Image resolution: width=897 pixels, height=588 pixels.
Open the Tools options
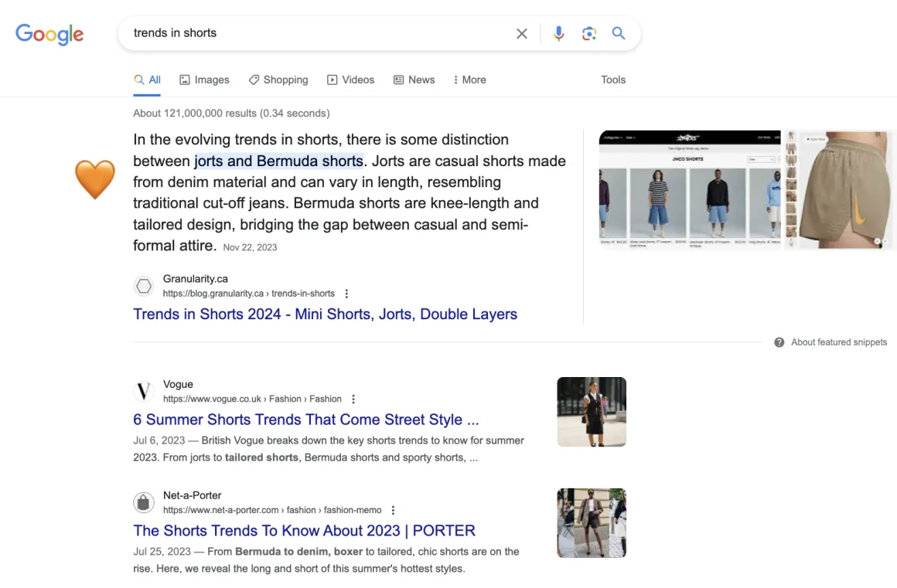[x=613, y=80]
